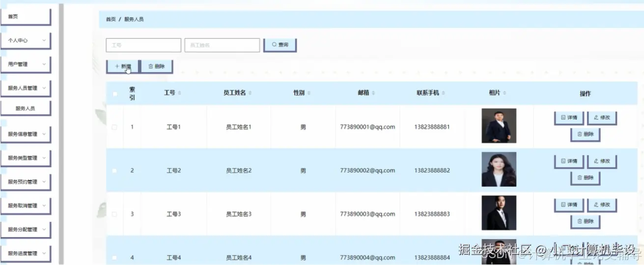Viewport: 644px width, 265px height.
Task: Sort table by 性别 column sort icon
Action: click(309, 93)
